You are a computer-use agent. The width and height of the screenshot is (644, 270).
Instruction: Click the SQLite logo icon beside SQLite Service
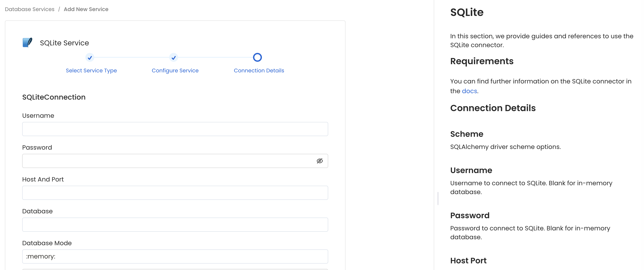pyautogui.click(x=27, y=42)
